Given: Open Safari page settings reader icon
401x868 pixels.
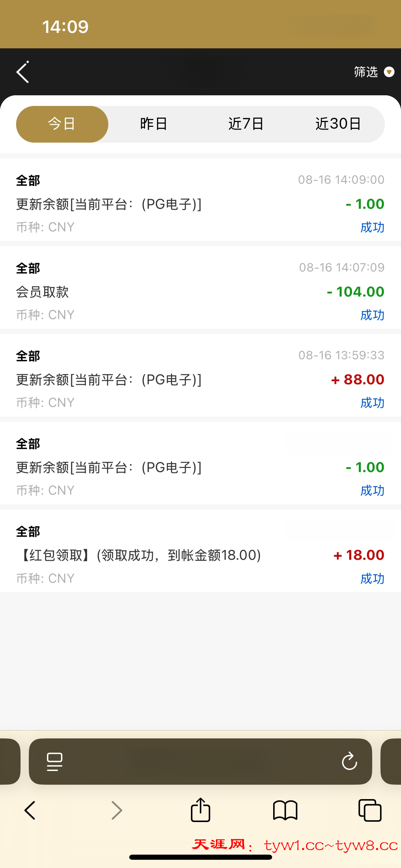Looking at the screenshot, I should [x=54, y=762].
